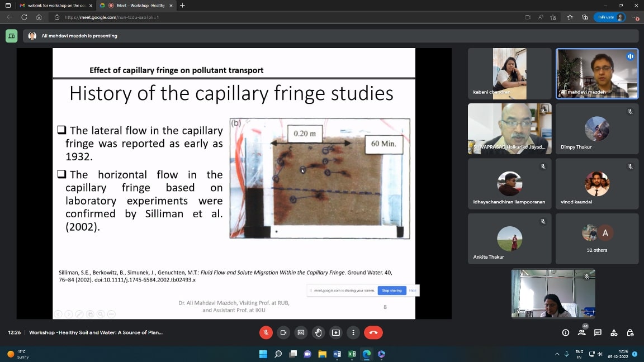This screenshot has height=362, width=644.
Task: Open host controls lock icon
Action: click(x=630, y=332)
